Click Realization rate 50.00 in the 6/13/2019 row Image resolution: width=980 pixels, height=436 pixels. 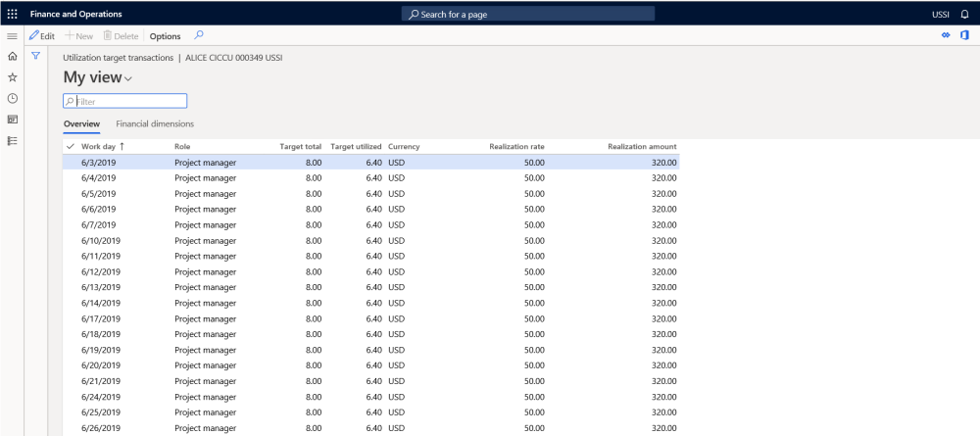(x=534, y=287)
